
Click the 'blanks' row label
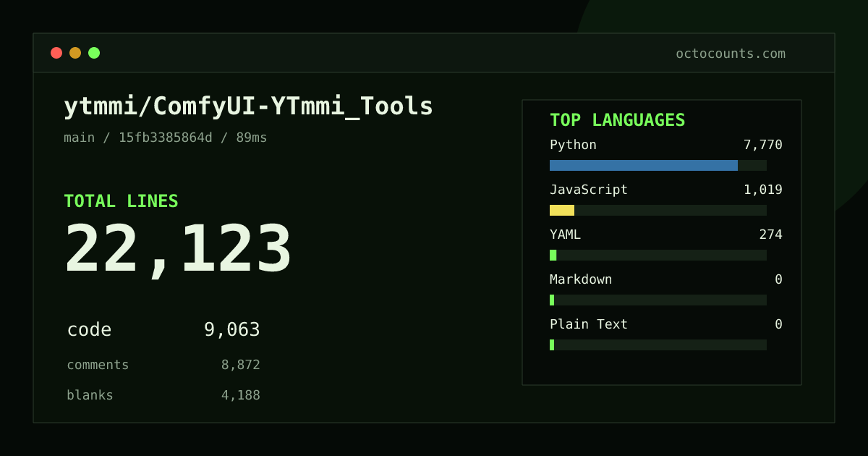coord(90,395)
